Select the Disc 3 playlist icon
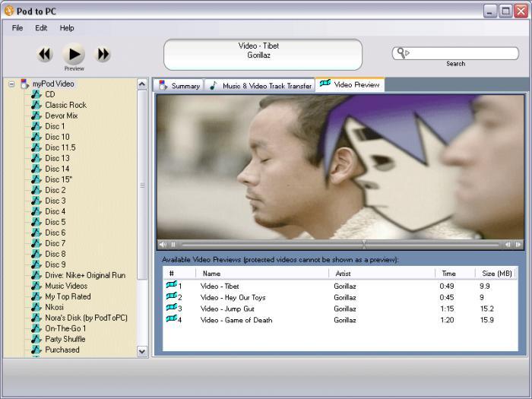532x399 pixels. [x=36, y=201]
